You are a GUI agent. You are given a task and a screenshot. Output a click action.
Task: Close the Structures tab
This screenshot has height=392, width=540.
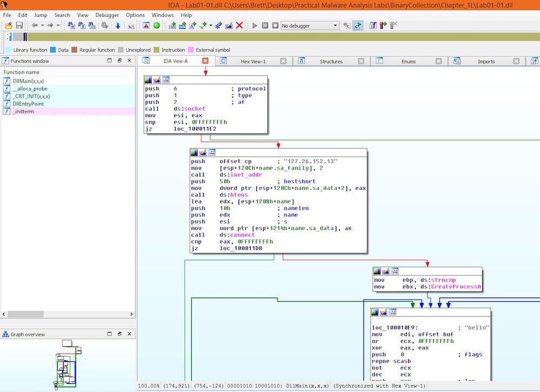coord(361,61)
